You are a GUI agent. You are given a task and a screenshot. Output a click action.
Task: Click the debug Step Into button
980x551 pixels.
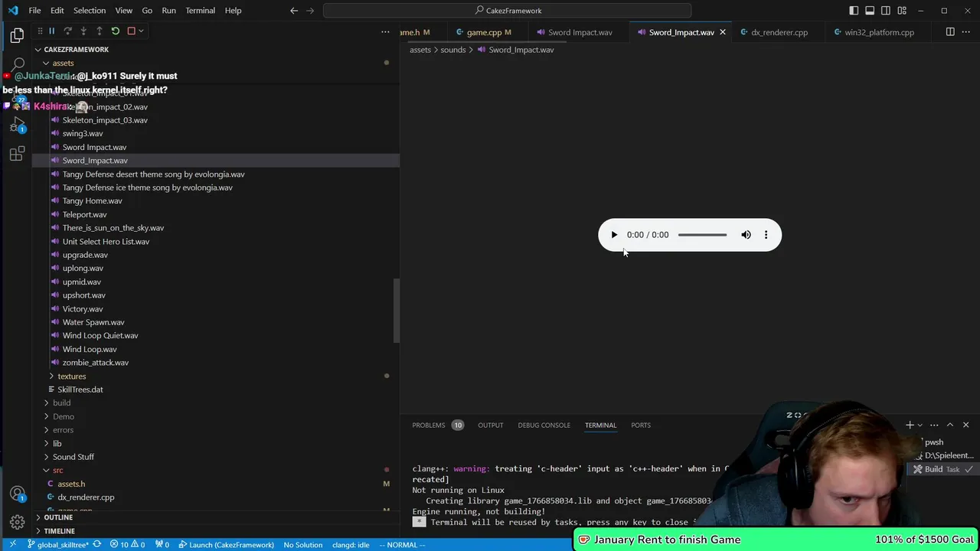[83, 31]
